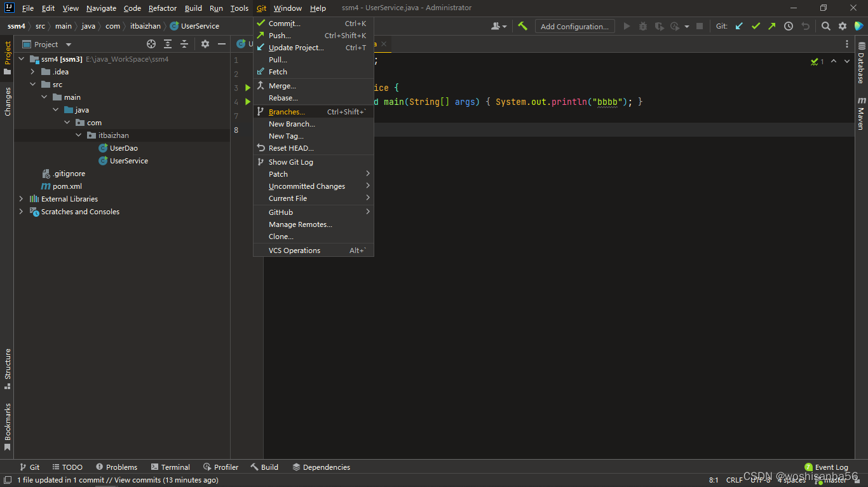Select .gitignore file in tree
868x487 pixels.
pyautogui.click(x=63, y=174)
